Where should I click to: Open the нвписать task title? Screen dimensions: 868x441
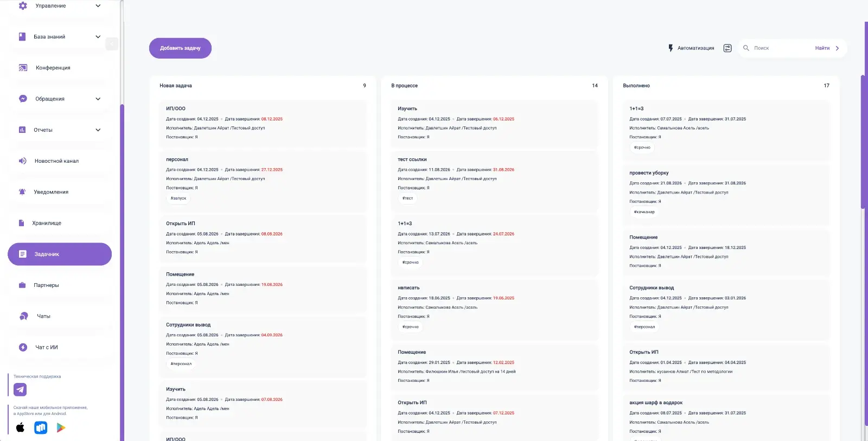tap(409, 288)
